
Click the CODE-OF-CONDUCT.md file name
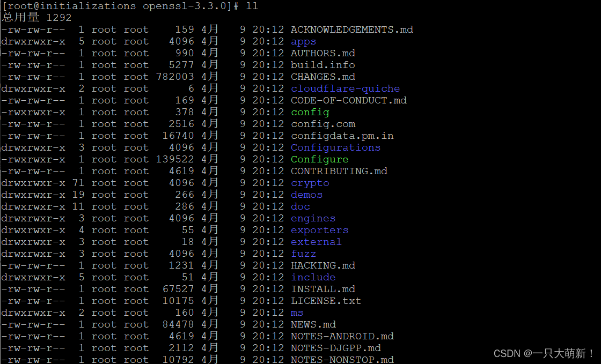tap(349, 101)
